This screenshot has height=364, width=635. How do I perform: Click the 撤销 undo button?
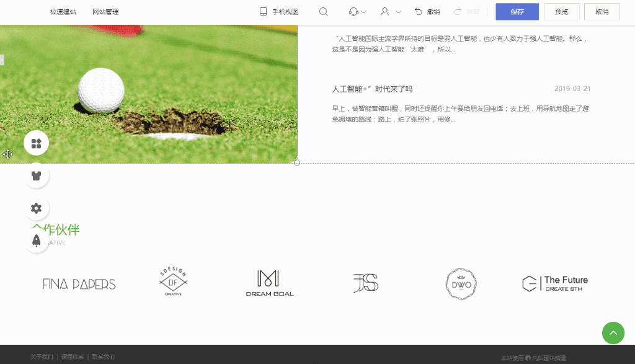click(427, 12)
